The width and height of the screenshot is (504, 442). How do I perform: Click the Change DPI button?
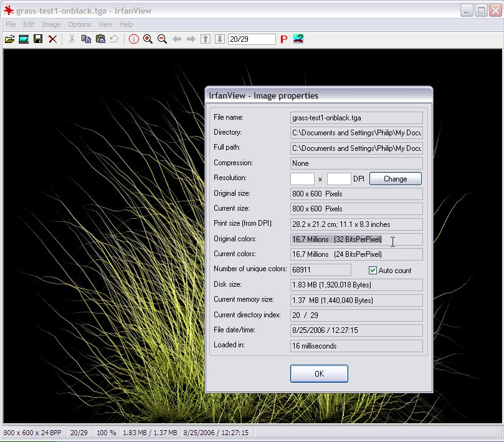pos(395,179)
